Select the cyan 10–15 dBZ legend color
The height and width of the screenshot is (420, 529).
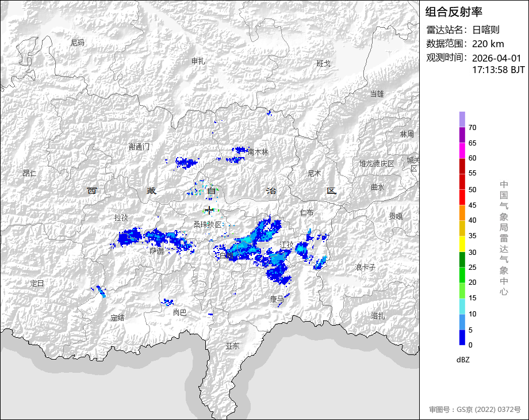(x=462, y=307)
